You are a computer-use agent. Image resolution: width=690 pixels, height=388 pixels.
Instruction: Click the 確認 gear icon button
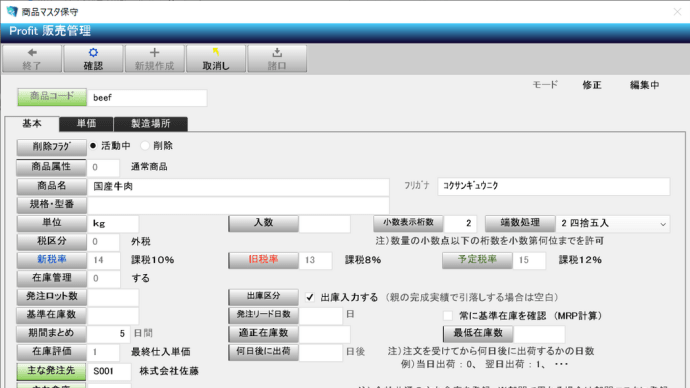[93, 59]
